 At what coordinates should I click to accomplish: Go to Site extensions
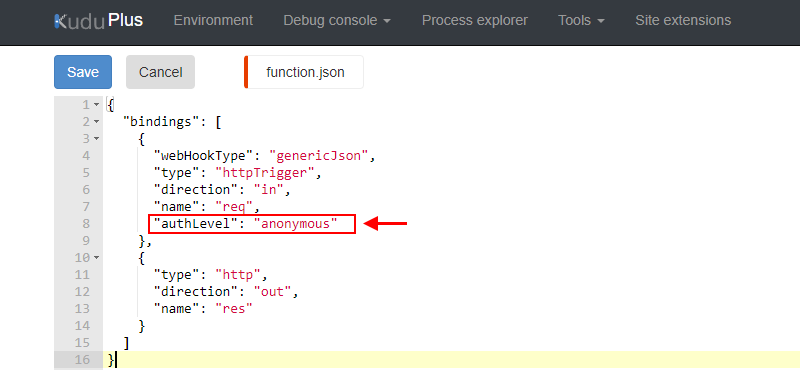tap(683, 20)
